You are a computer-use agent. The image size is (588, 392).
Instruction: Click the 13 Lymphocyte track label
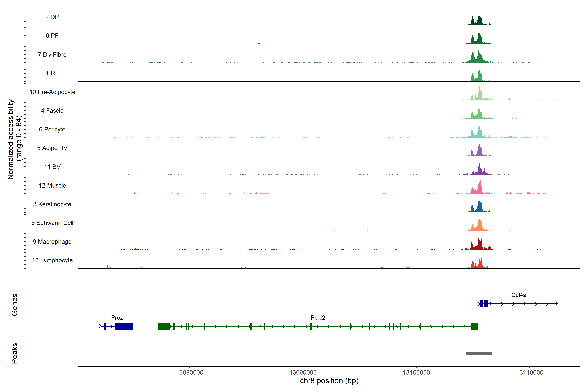[x=52, y=260]
